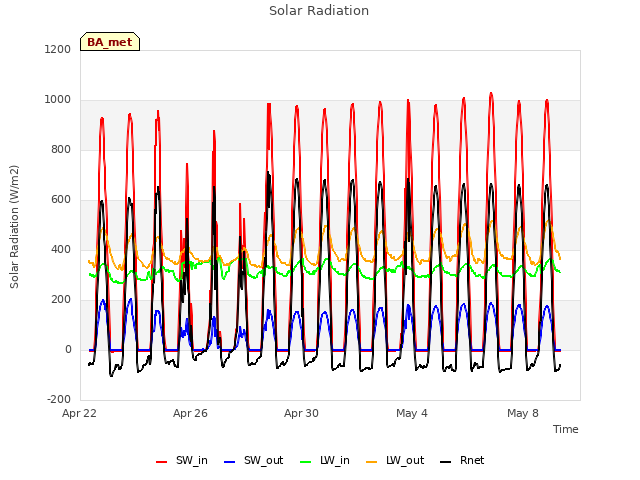Image resolution: width=640 pixels, height=480 pixels.
Task: Click the red SW_in legend swatch
Action: pos(162,462)
